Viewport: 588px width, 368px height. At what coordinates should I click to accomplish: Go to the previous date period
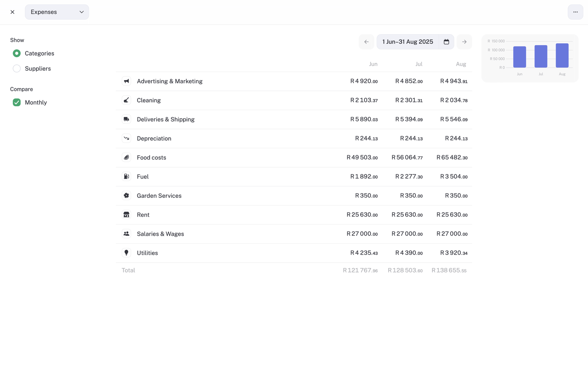(366, 42)
